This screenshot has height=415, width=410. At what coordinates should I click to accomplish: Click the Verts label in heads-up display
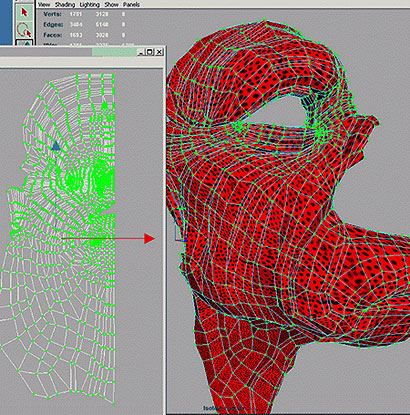(52, 14)
